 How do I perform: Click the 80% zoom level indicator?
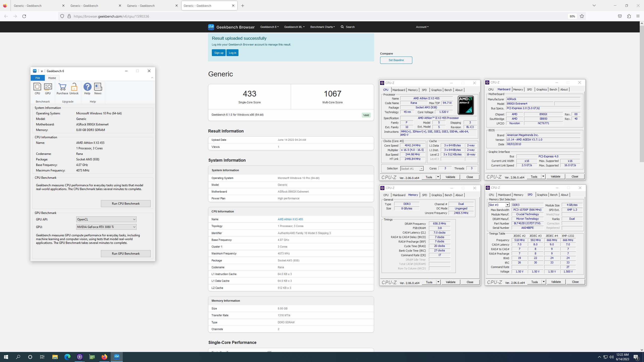point(572,16)
